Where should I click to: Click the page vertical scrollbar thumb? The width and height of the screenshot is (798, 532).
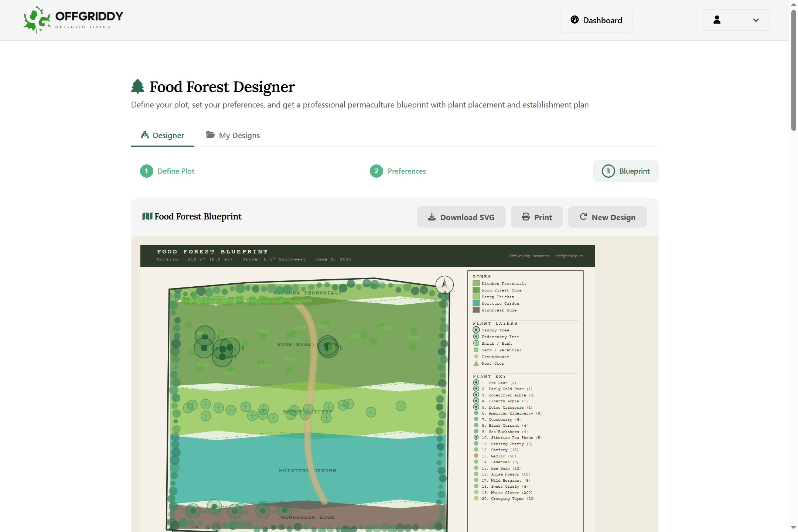coord(794,70)
